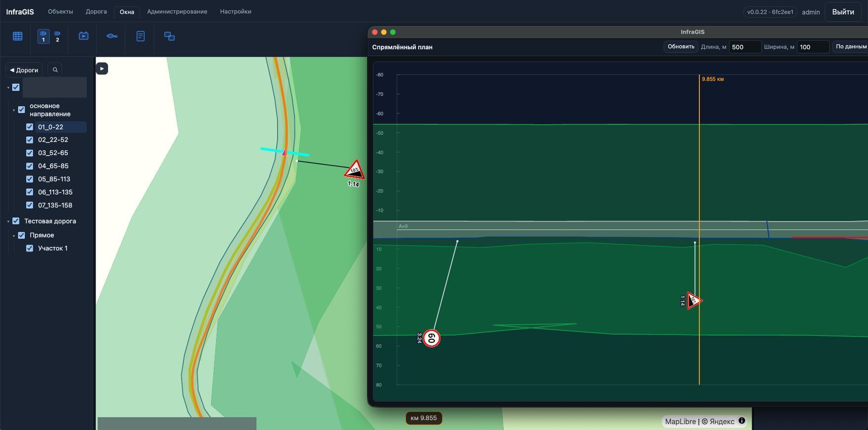
Task: Open the video player toolbar icon
Action: pos(84,36)
